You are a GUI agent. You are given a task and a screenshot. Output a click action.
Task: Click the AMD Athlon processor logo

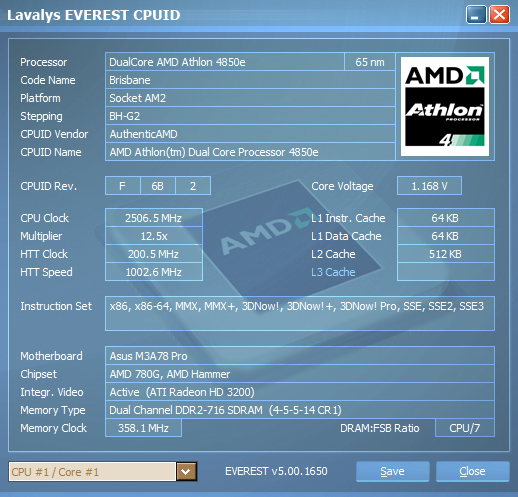coord(445,106)
